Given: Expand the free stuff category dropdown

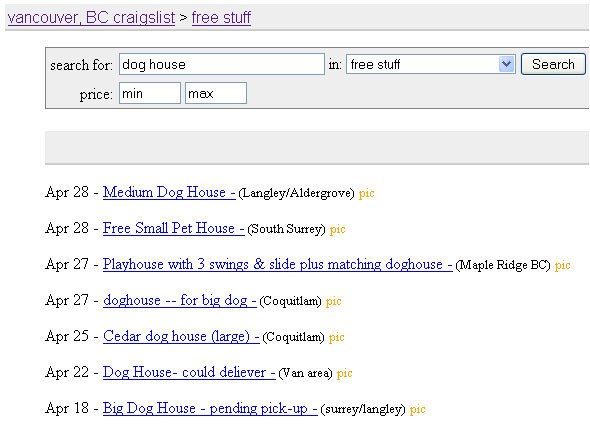Looking at the screenshot, I should pos(430,64).
